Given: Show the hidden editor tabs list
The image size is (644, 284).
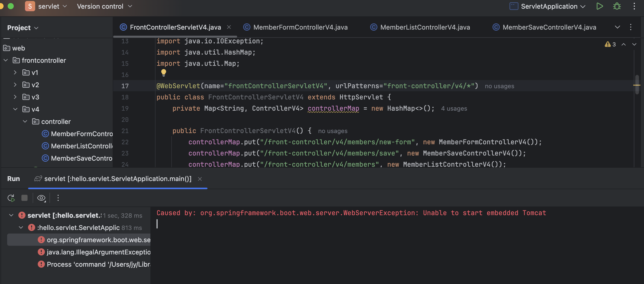Looking at the screenshot, I should click(x=617, y=27).
